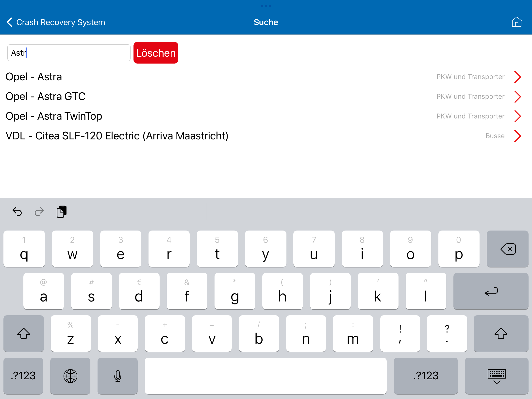Tap the right .?123 symbols key
The image size is (532, 399).
(x=426, y=376)
